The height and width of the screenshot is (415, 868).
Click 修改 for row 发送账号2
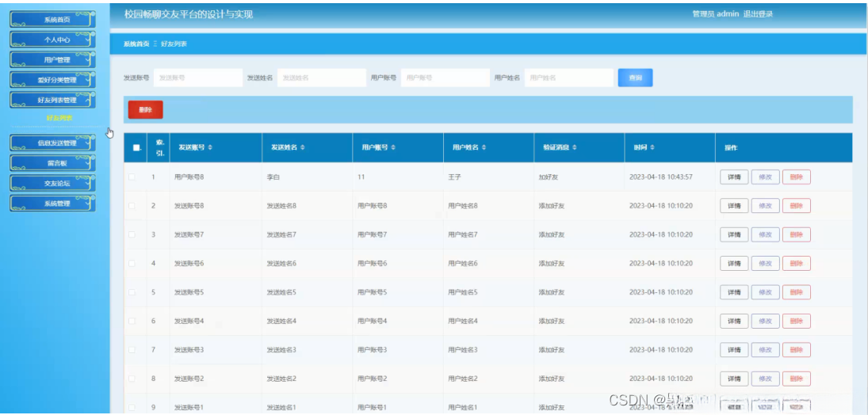(765, 379)
